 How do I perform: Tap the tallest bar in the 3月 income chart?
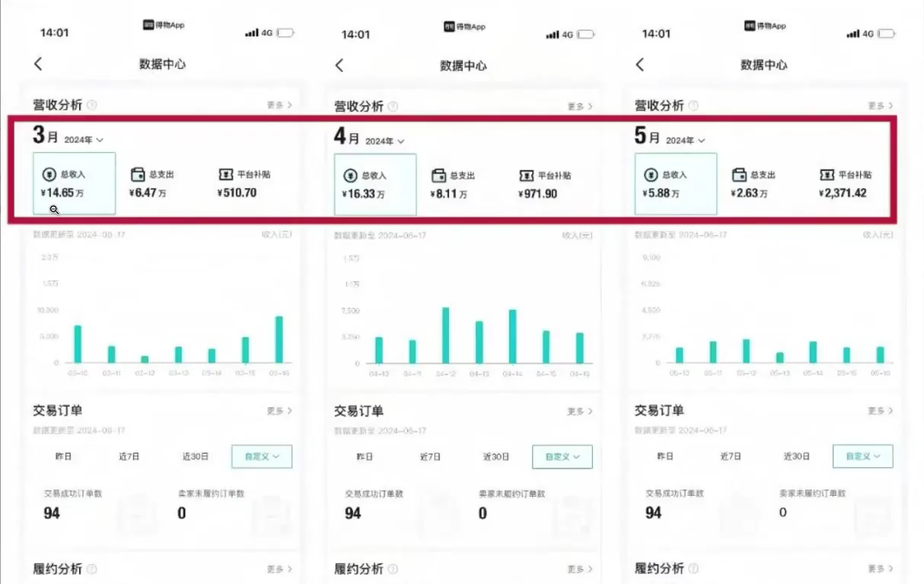point(279,340)
